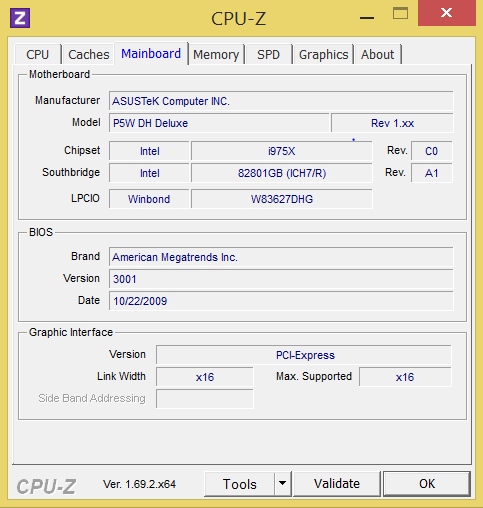Click the Manufacturer field ASUSTeK Computer INC.

[281, 101]
